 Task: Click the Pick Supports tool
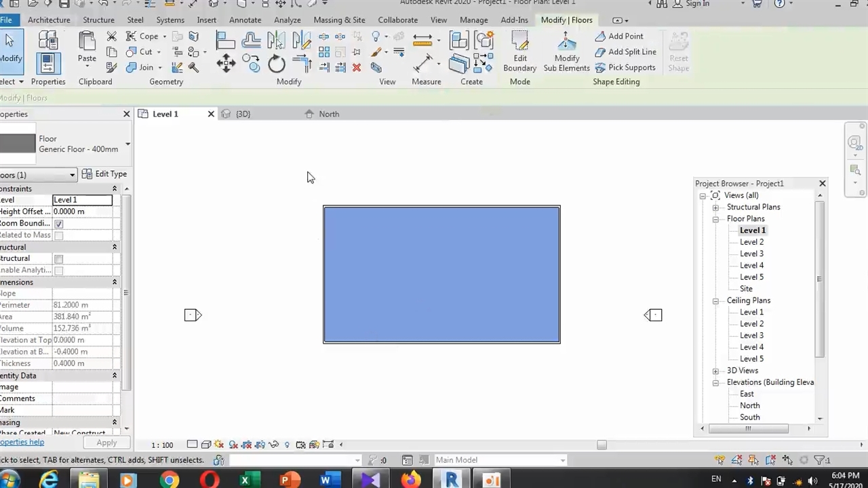tap(625, 67)
